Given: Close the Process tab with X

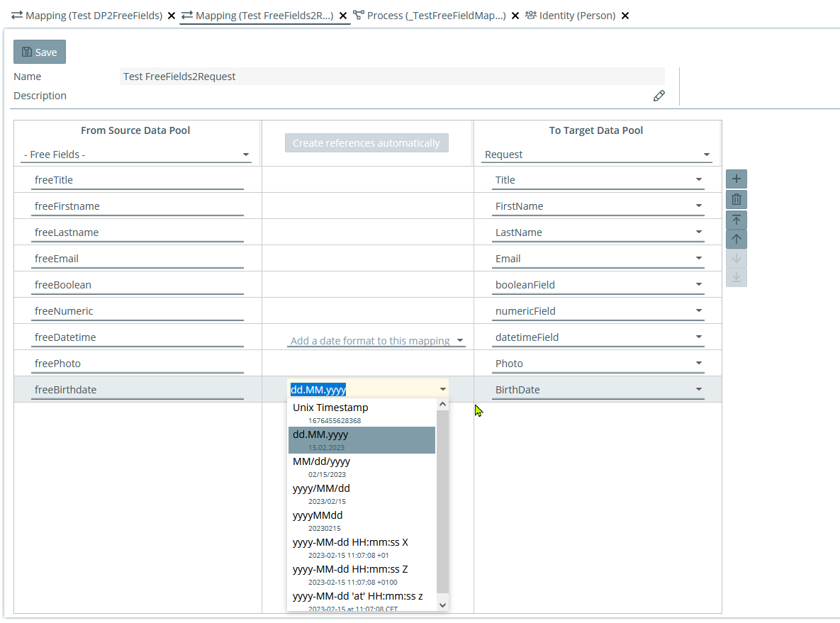Looking at the screenshot, I should point(515,16).
